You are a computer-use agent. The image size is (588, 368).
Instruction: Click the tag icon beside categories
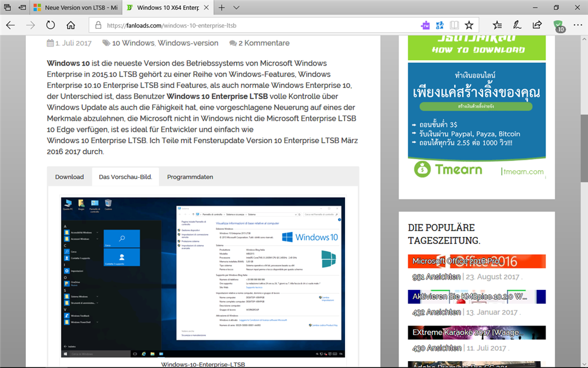pyautogui.click(x=106, y=43)
